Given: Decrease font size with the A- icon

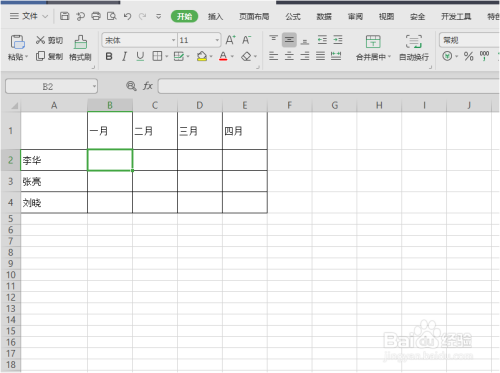Looking at the screenshot, I should click(x=246, y=40).
